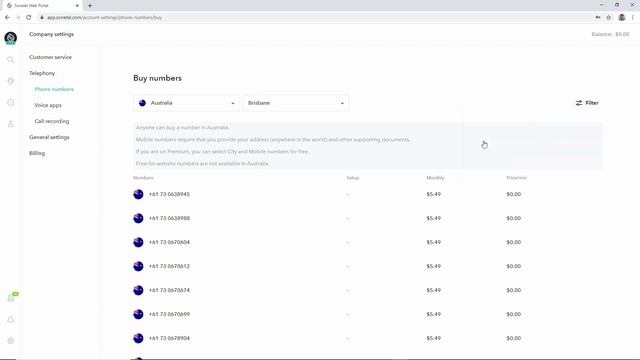Click the flag icon of +61 73 0670604
Viewport: 640px width, 360px height.
click(x=138, y=242)
